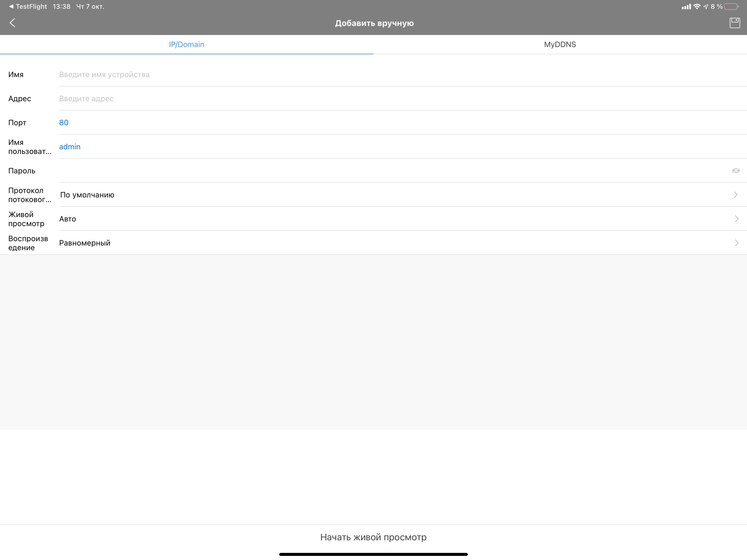
Task: Tap the Адрес field label
Action: click(x=20, y=99)
